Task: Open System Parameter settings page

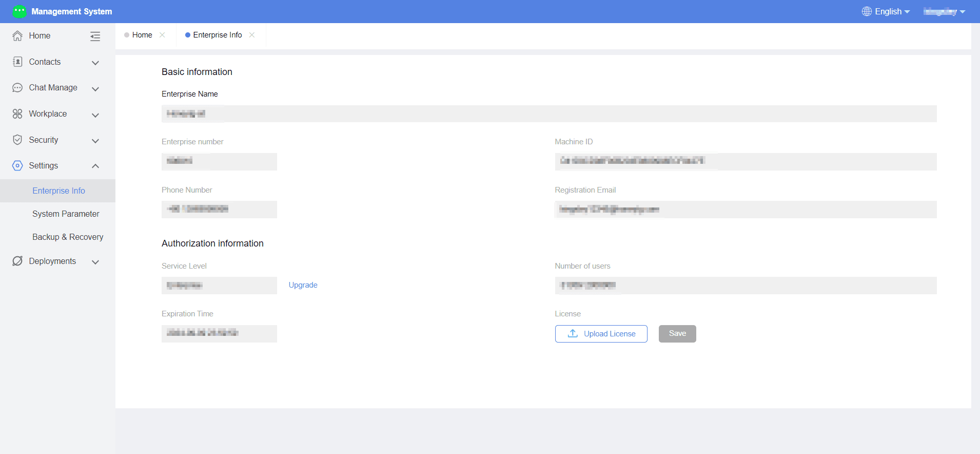Action: tap(66, 214)
